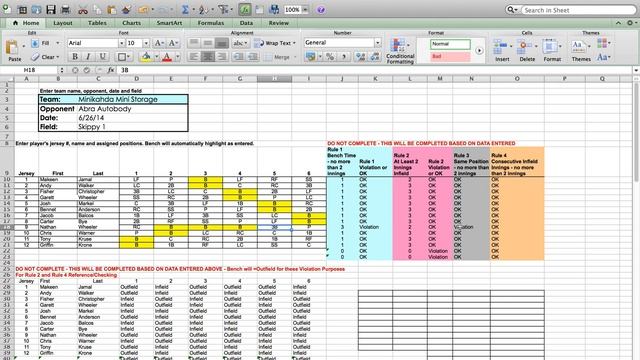640x360 pixels.
Task: Apply comma style number format
Action: [x=344, y=57]
